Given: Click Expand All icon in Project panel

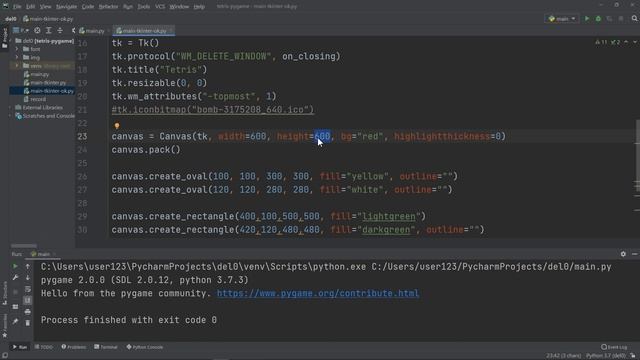Looking at the screenshot, I should pos(49,31).
